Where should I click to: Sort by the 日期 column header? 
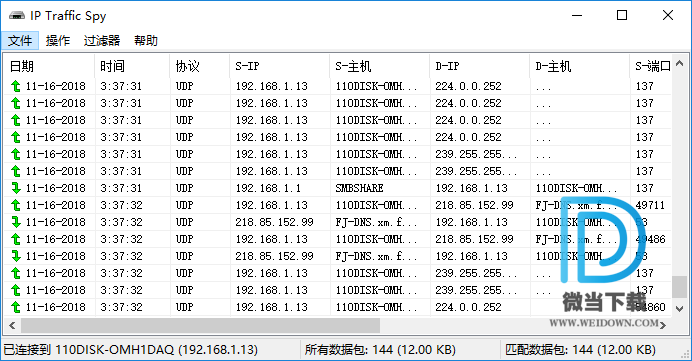49,66
